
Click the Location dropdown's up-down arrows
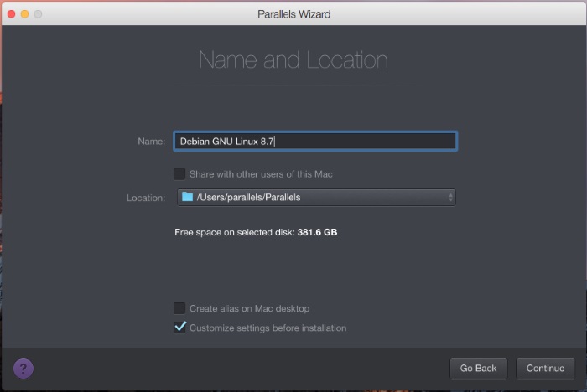450,197
